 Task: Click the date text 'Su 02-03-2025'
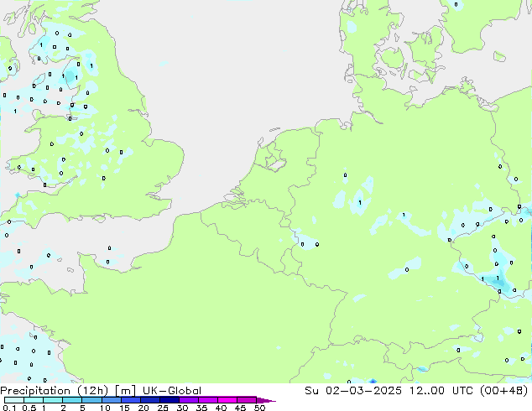[x=353, y=391]
